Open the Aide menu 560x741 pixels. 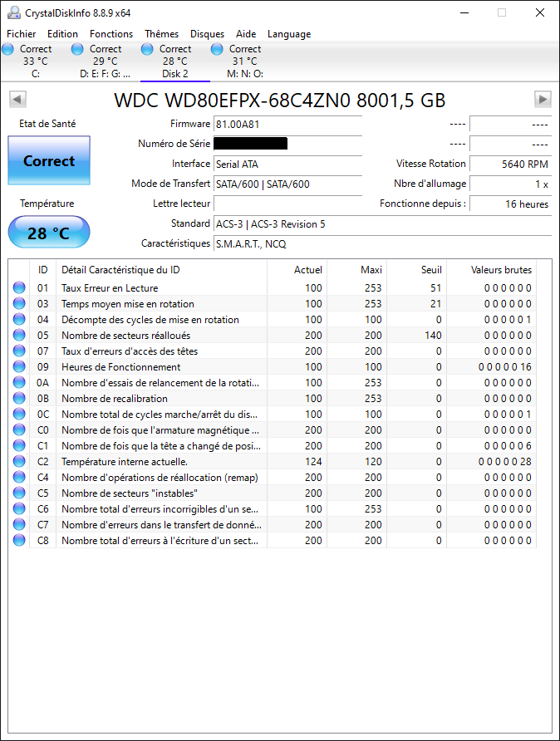click(246, 34)
